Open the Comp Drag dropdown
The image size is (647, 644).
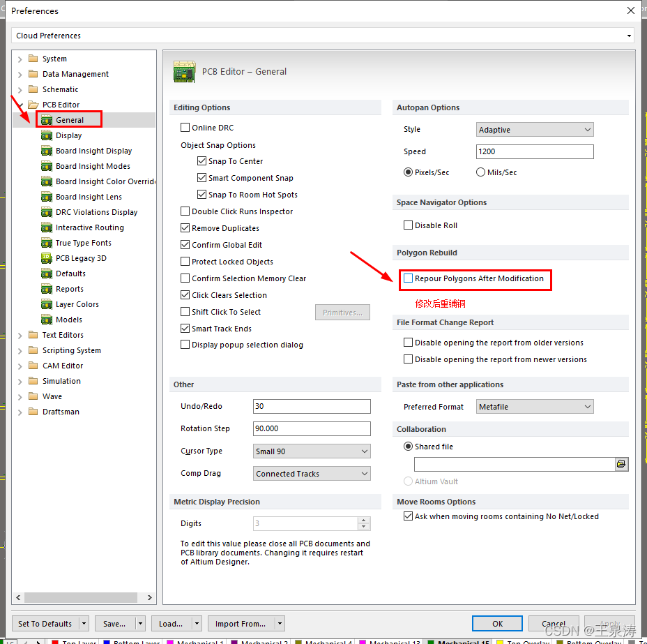(x=312, y=474)
